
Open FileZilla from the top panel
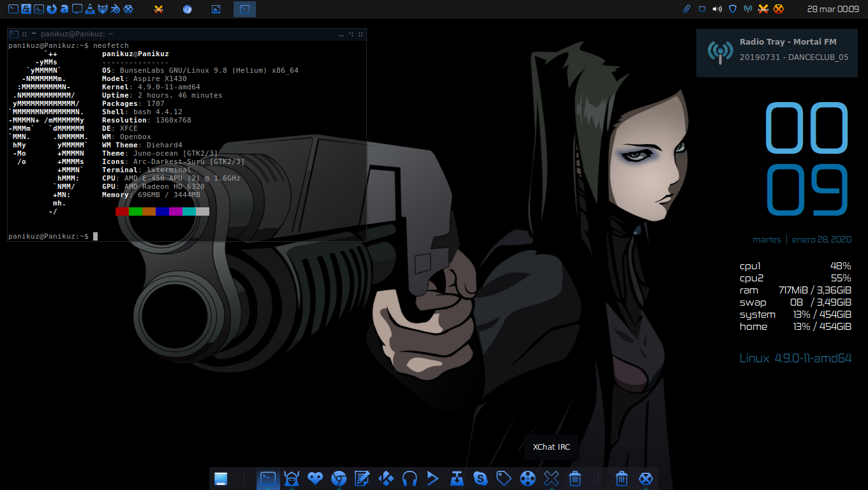26,9
